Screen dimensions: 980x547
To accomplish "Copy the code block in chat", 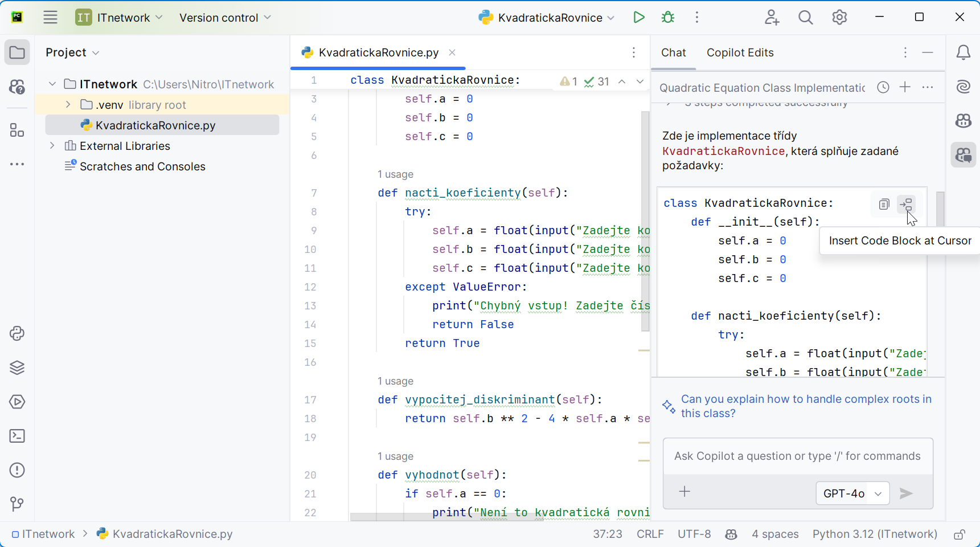I will click(x=884, y=204).
